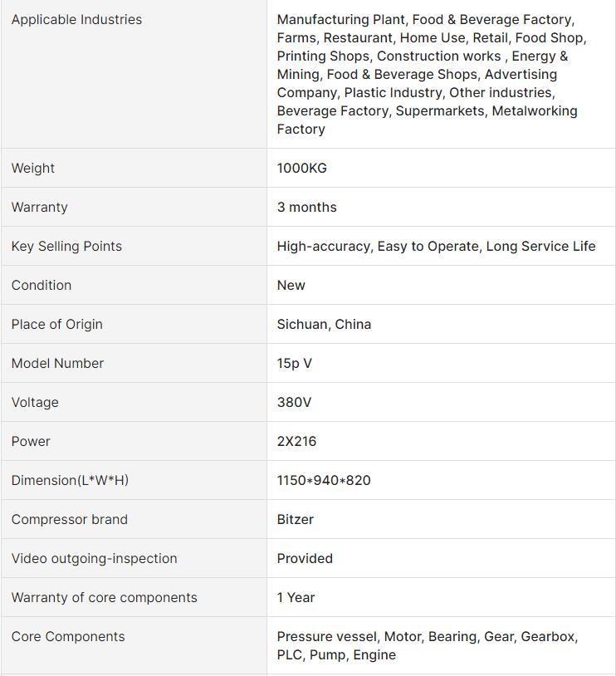
Task: Click the Applicable Industries label
Action: [x=76, y=19]
